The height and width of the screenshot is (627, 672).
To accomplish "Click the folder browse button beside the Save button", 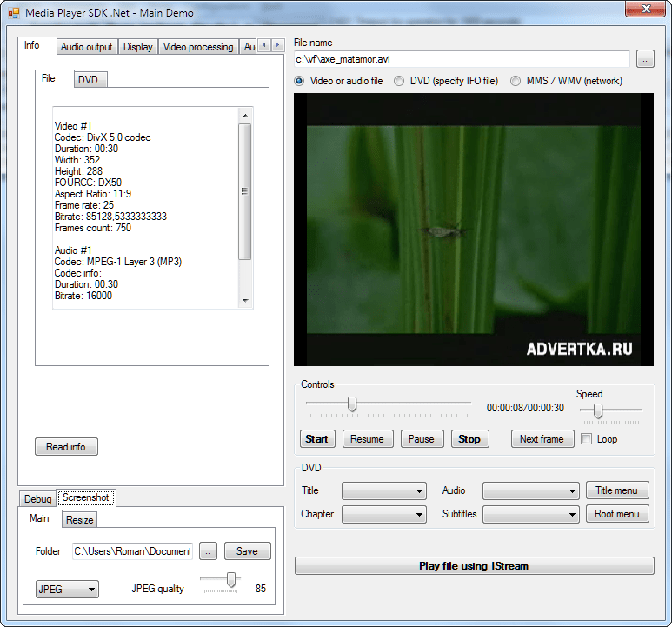I will point(208,551).
